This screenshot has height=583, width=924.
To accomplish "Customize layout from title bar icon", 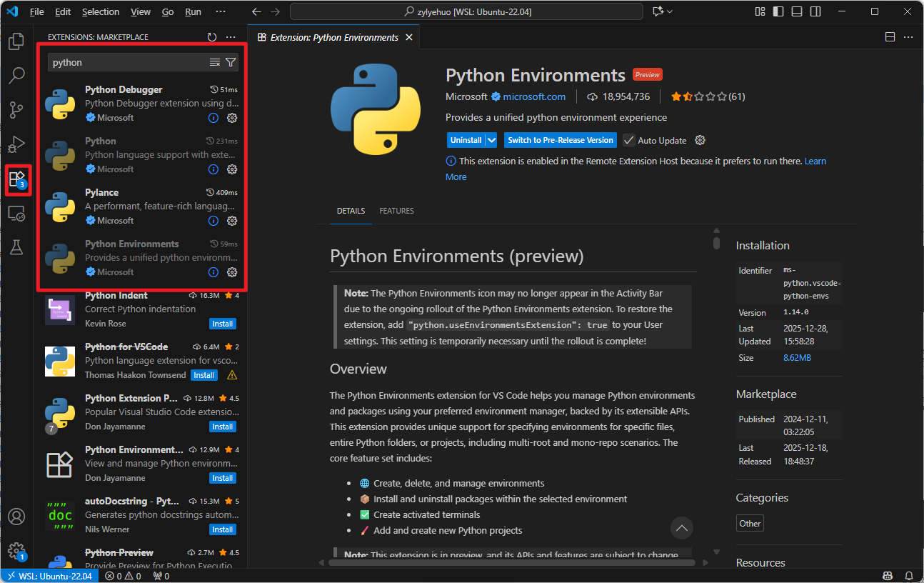I will click(x=760, y=12).
